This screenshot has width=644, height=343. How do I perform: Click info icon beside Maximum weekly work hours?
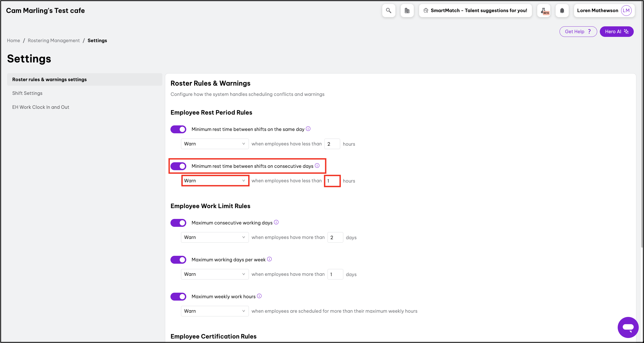[x=259, y=296]
